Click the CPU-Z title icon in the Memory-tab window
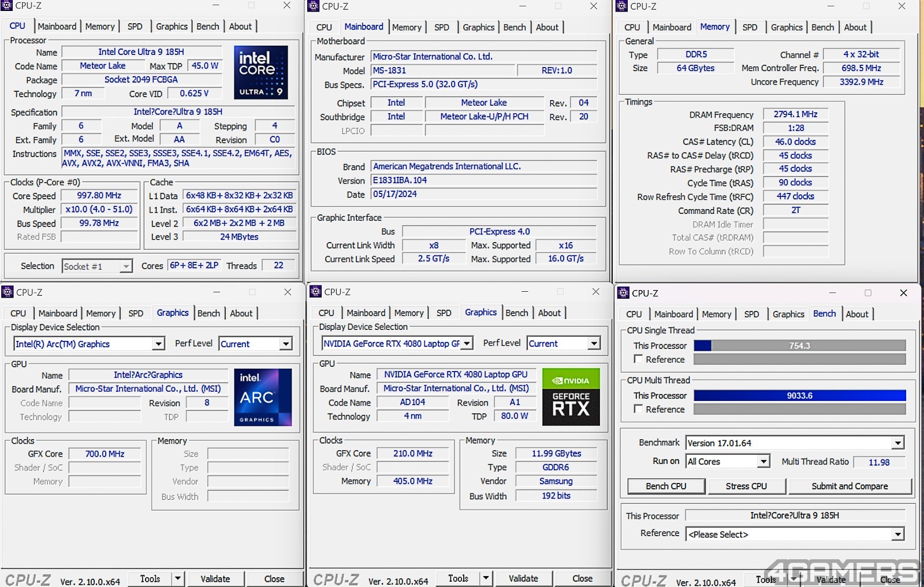Viewport: 924px width, 587px height. 622,6
